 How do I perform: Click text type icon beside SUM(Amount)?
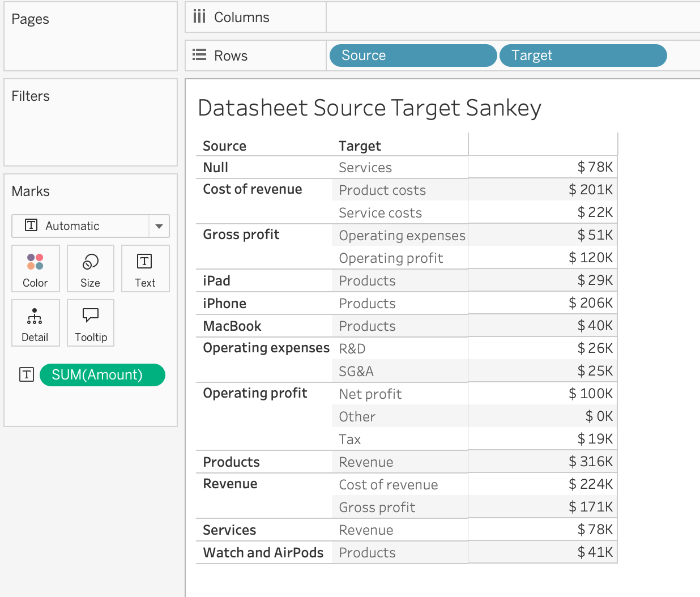(x=27, y=374)
